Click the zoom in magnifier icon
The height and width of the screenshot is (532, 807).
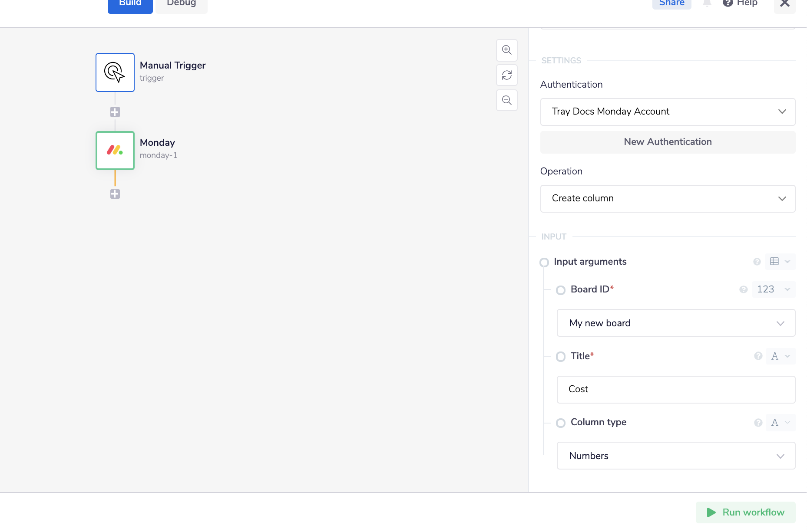(506, 50)
